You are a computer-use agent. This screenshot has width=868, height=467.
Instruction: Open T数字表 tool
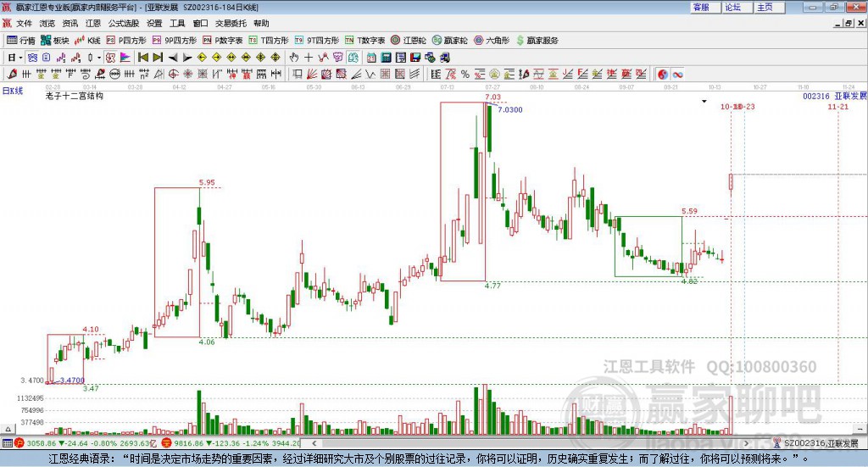click(364, 41)
